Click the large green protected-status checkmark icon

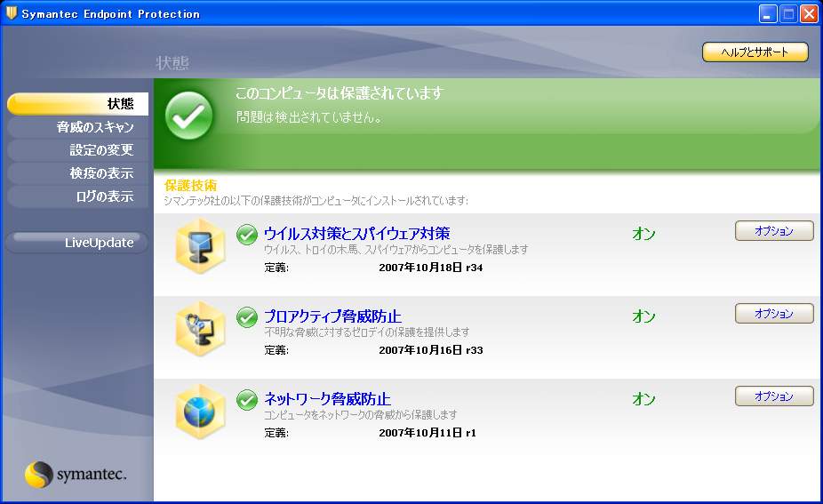point(189,116)
